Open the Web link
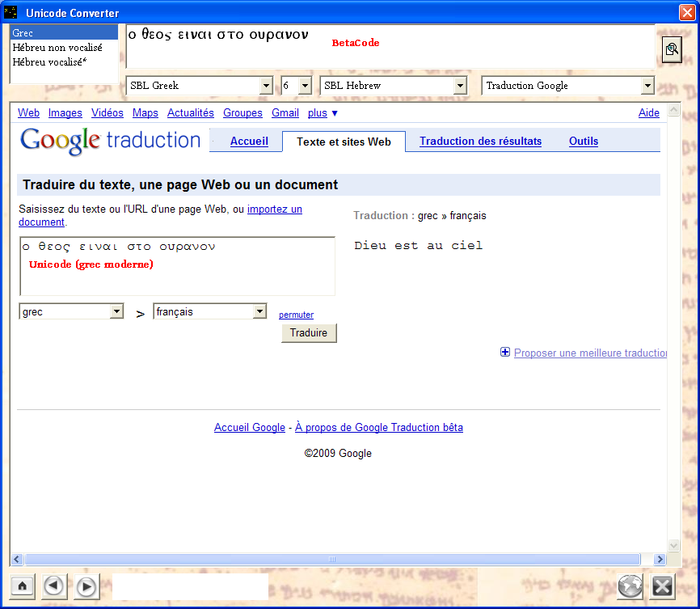 click(28, 113)
